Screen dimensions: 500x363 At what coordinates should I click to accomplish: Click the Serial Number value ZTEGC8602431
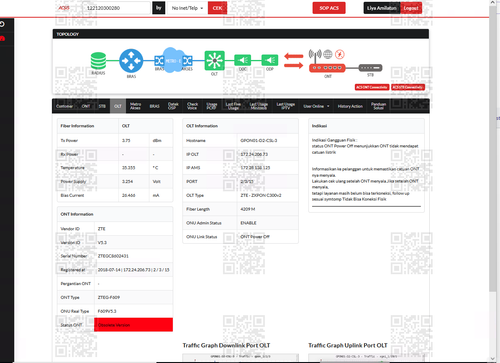pos(113,256)
